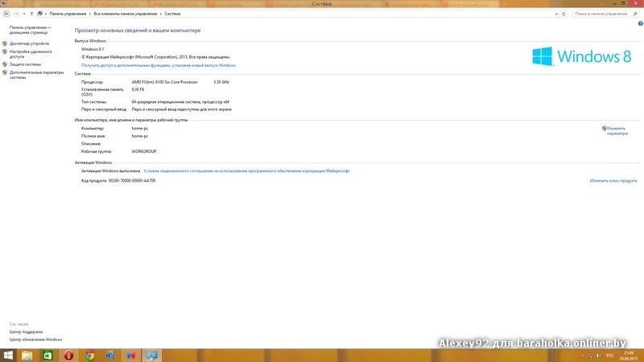Open 'Панель управления — домашняя страница' link
The width and height of the screenshot is (644, 362).
click(x=31, y=30)
